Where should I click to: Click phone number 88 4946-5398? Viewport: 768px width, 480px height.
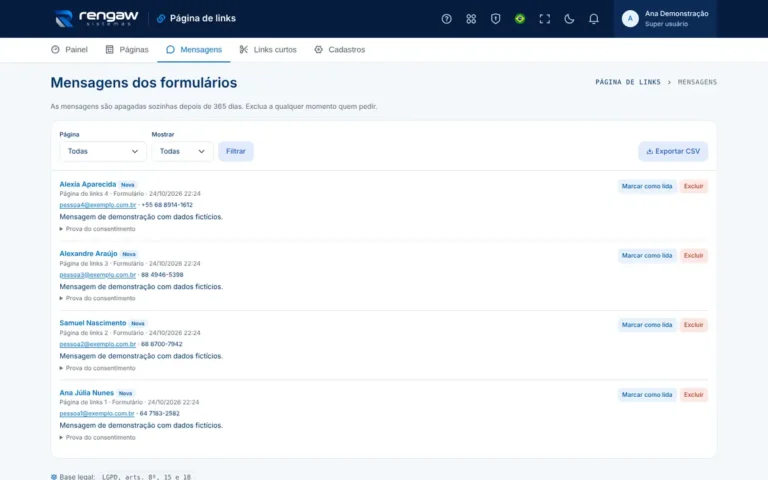162,275
